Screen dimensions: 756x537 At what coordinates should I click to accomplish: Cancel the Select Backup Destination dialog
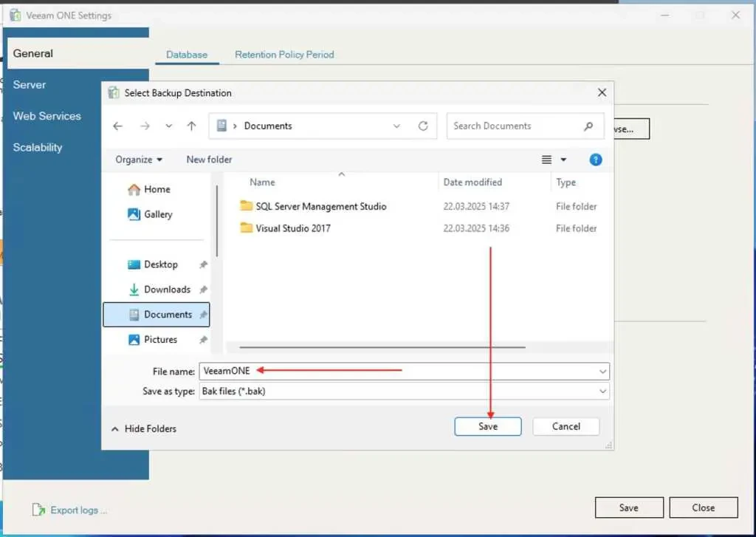[566, 426]
